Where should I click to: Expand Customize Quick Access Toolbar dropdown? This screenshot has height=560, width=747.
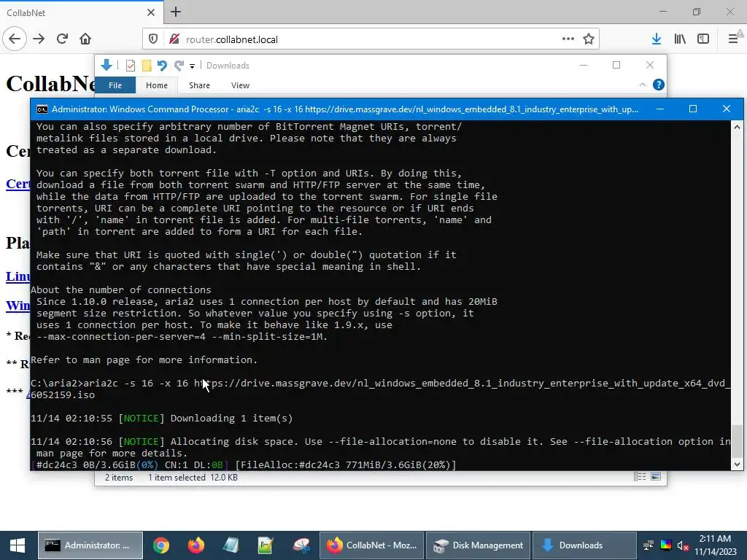coord(192,66)
